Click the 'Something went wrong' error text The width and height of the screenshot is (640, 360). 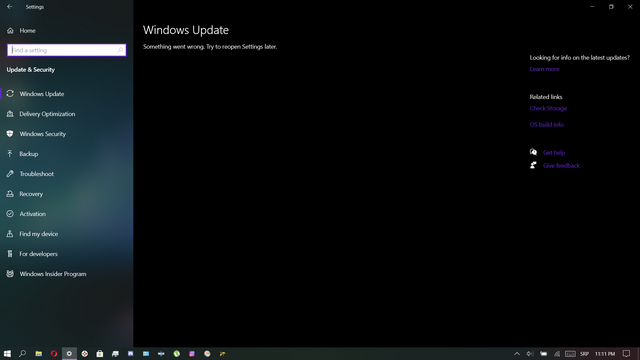click(x=210, y=47)
